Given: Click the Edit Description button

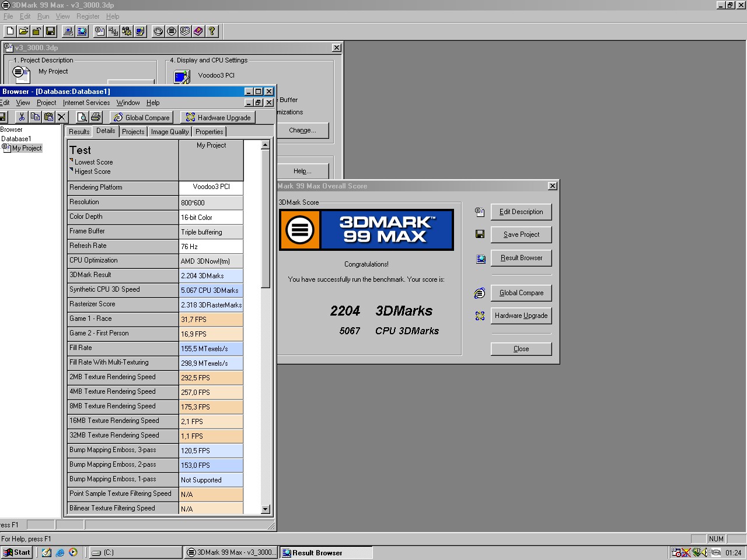Looking at the screenshot, I should 521,212.
